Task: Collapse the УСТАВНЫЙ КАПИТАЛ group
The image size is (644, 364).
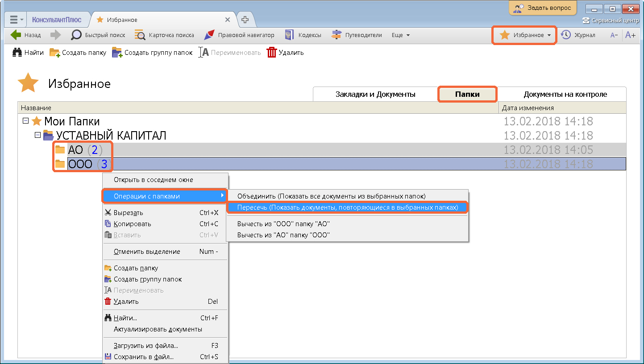Action: (x=38, y=135)
